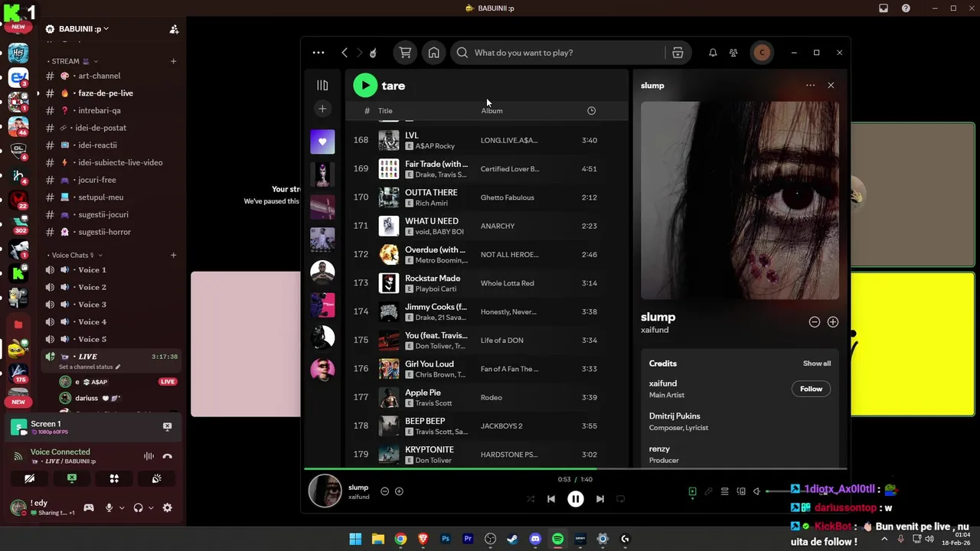
Task: Create a channel in STREAM category
Action: (x=173, y=61)
